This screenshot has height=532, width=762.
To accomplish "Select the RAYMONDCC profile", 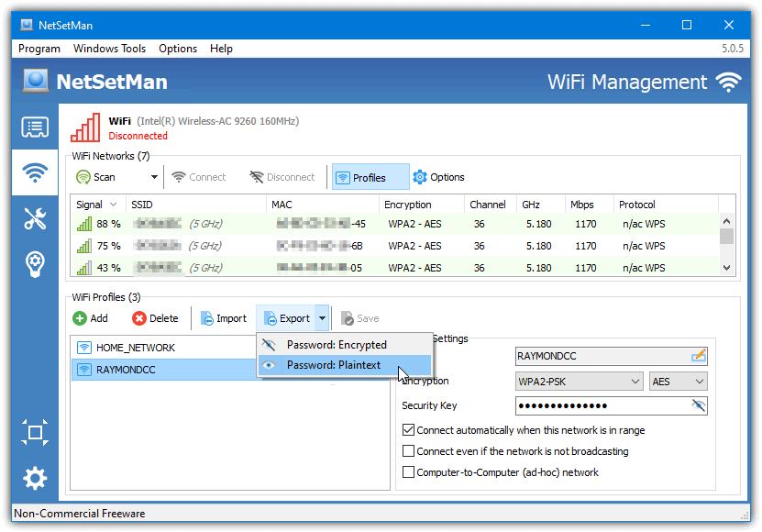I will pos(164,370).
